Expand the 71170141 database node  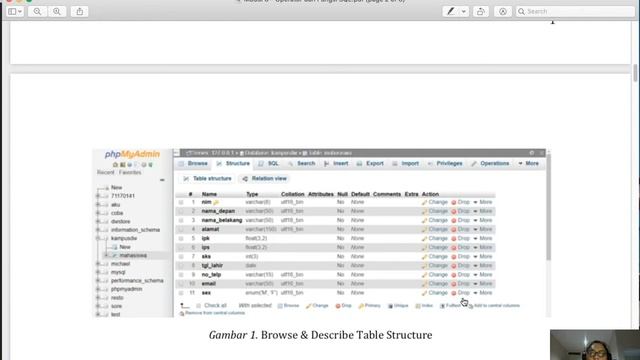click(98, 196)
